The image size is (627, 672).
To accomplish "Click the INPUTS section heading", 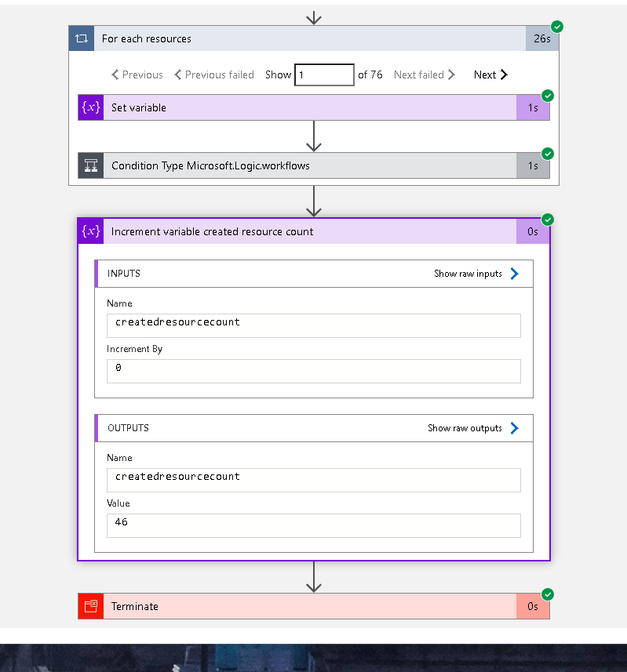I will point(123,274).
